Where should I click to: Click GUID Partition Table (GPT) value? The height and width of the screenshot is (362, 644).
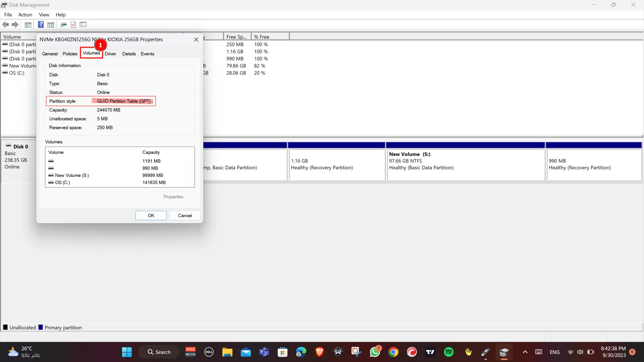click(124, 101)
